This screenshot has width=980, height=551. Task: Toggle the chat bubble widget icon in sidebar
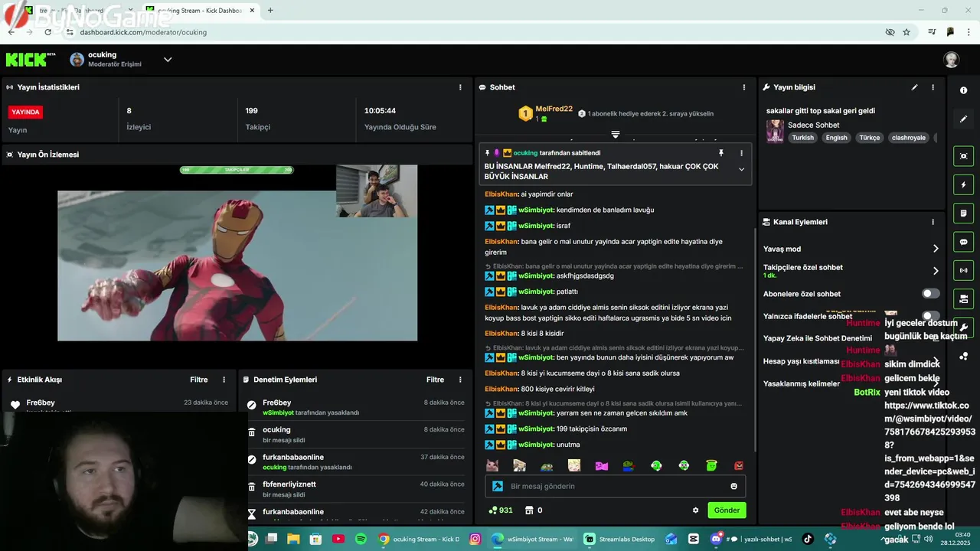tap(963, 242)
